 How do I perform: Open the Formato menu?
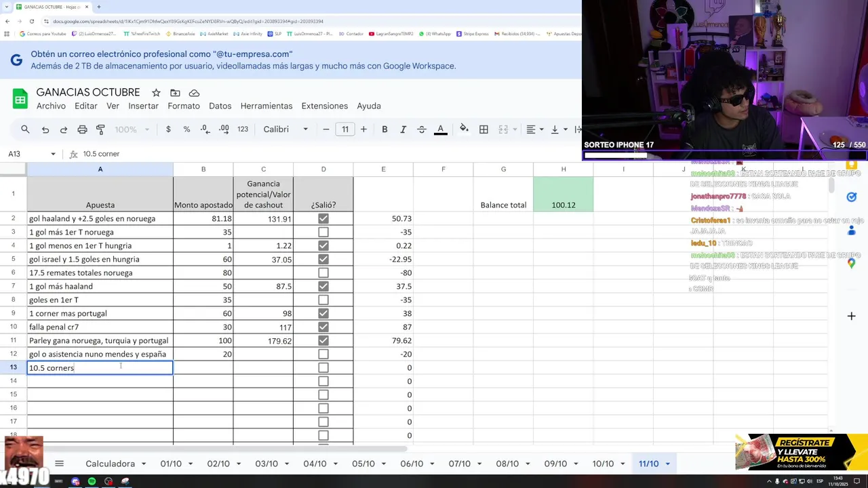(x=184, y=106)
